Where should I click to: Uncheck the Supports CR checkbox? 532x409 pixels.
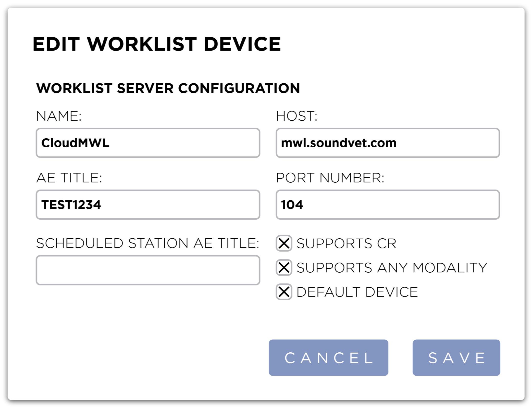284,243
